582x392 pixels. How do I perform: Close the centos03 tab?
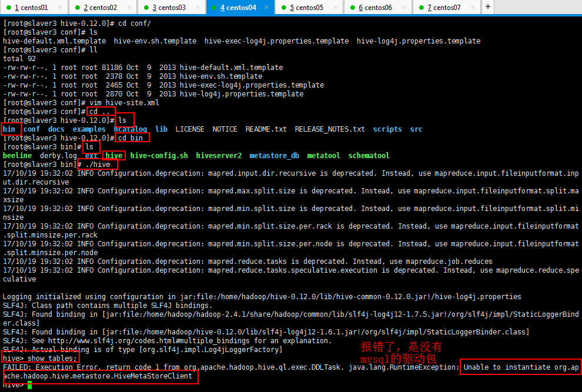198,8
